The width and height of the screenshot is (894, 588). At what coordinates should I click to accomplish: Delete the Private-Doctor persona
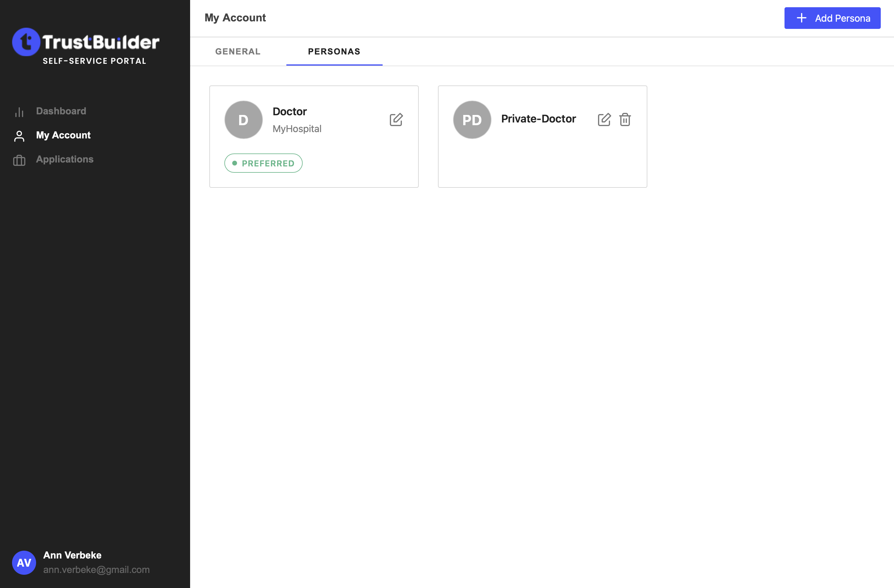coord(625,119)
